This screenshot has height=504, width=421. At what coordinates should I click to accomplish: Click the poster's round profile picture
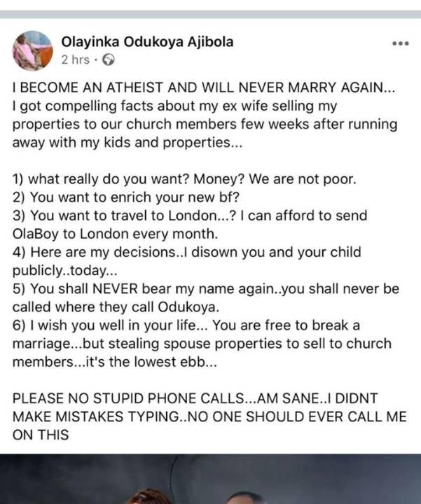point(32,50)
